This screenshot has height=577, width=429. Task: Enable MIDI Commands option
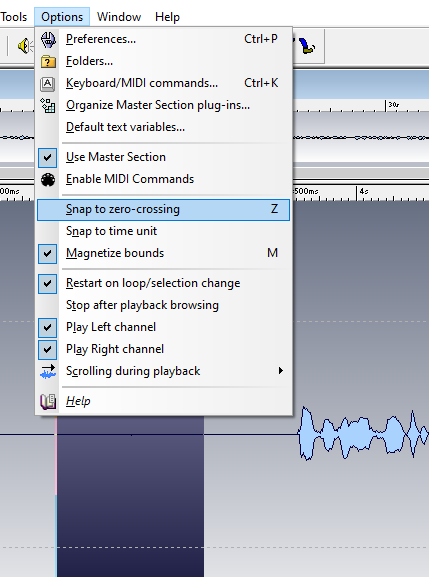click(x=163, y=179)
